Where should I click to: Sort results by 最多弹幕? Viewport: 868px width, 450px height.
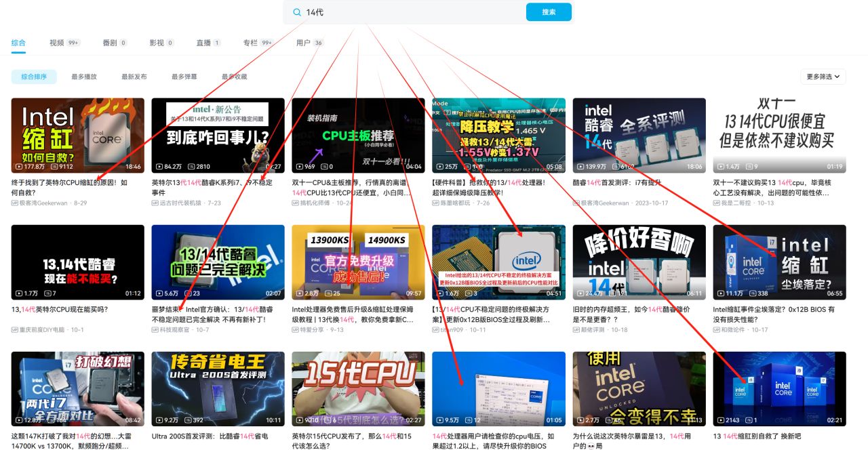click(x=184, y=77)
